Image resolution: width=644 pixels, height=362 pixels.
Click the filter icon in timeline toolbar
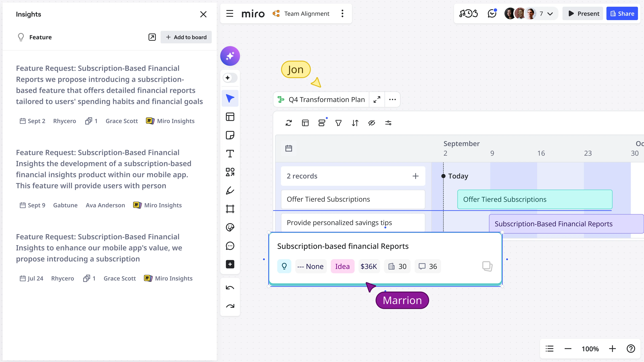(338, 123)
